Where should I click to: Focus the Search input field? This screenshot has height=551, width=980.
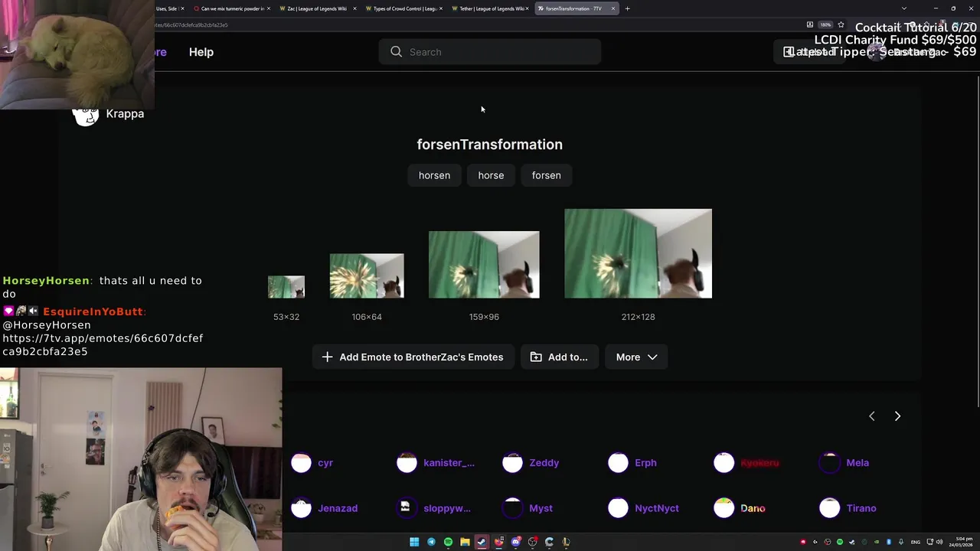coord(490,52)
